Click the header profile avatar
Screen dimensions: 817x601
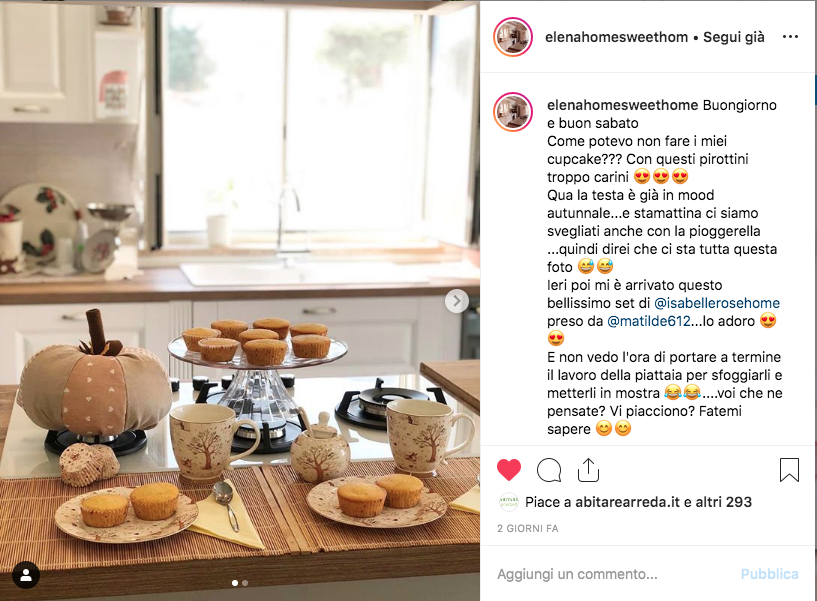click(513, 37)
